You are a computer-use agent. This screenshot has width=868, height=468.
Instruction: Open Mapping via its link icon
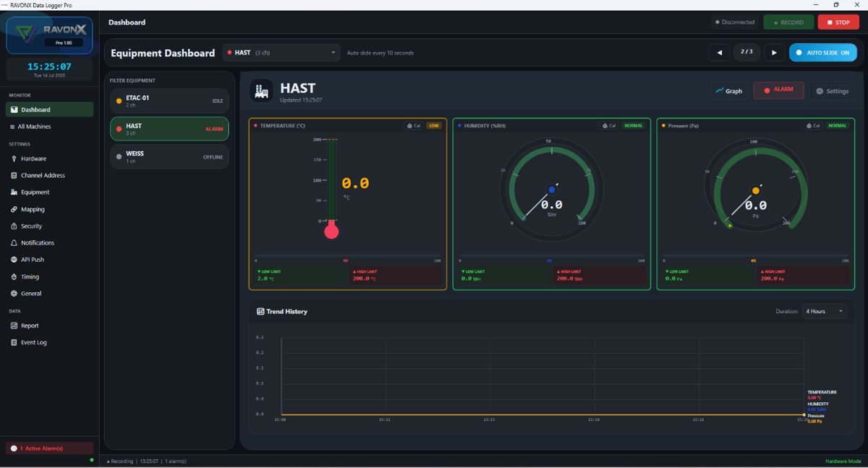[14, 209]
